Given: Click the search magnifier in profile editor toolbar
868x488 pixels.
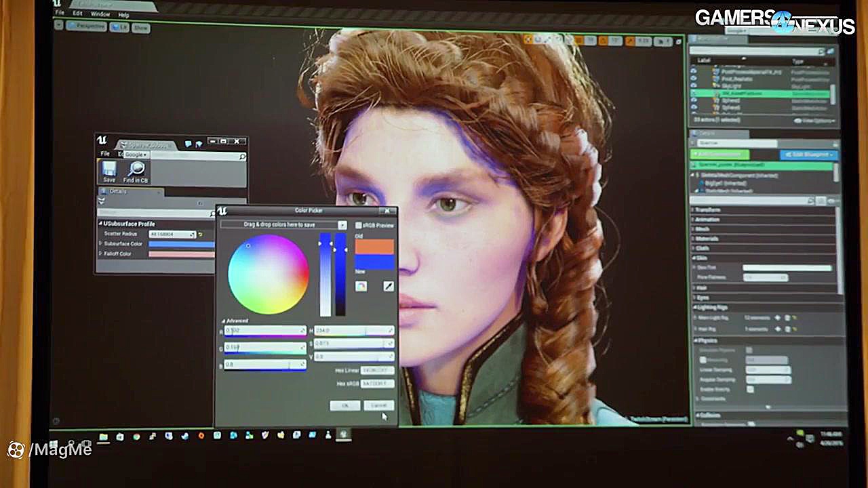Looking at the screenshot, I should 242,157.
